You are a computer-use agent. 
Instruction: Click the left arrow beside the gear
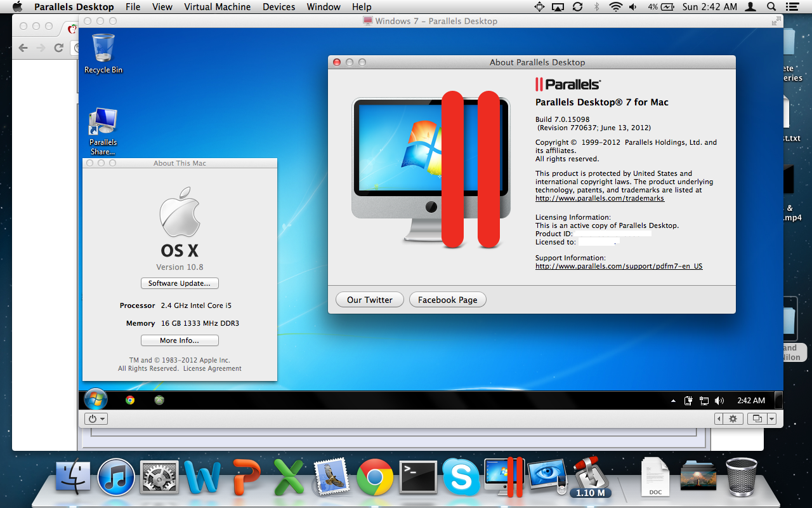pyautogui.click(x=719, y=418)
